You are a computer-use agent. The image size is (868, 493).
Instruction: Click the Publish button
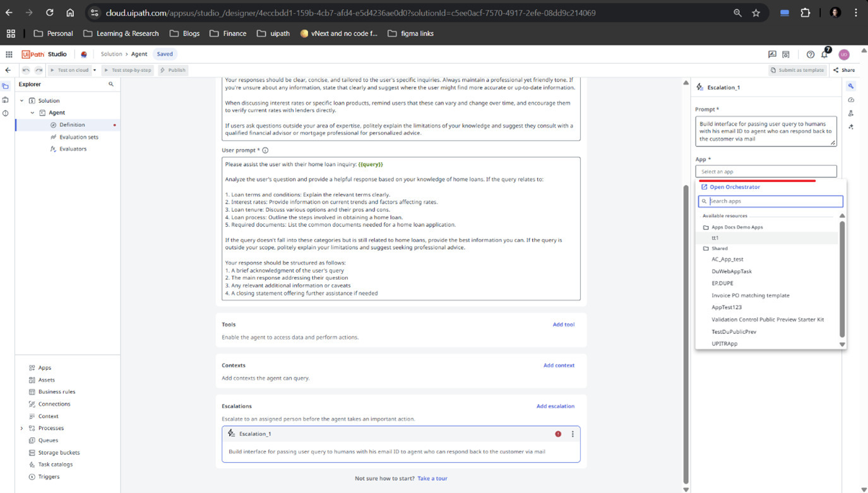172,70
